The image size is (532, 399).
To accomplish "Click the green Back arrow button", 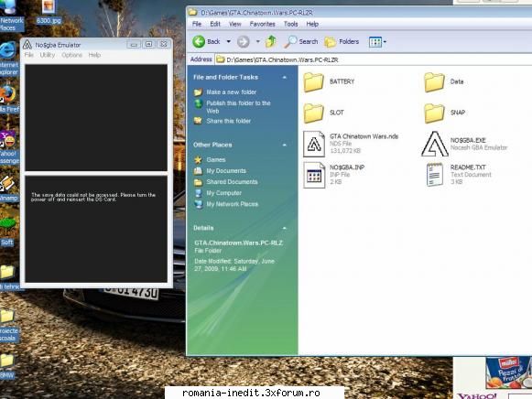I will (199, 42).
